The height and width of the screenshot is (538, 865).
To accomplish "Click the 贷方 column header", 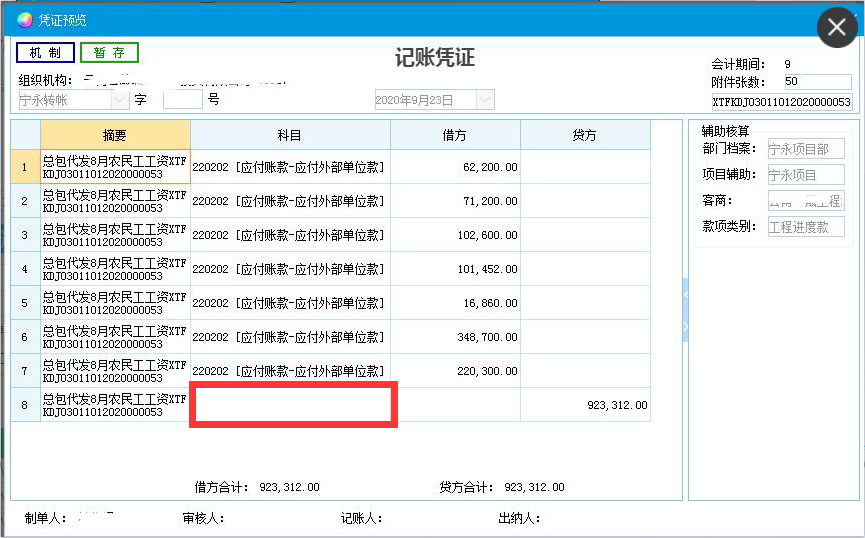I will tap(585, 135).
